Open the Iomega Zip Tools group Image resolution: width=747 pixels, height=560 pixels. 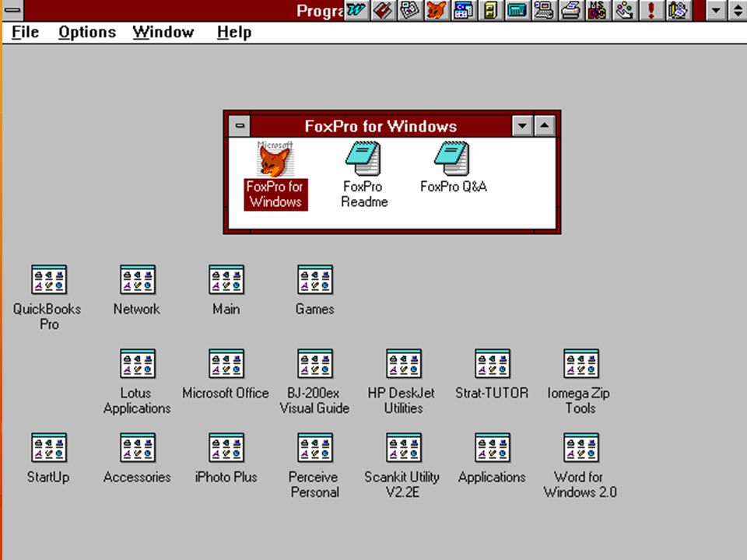pyautogui.click(x=580, y=363)
